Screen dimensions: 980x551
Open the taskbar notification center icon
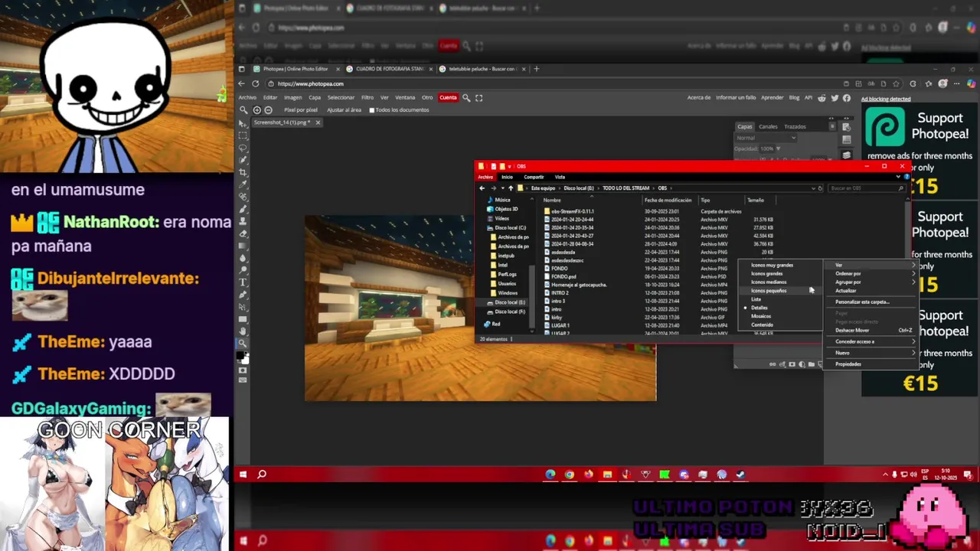[970, 474]
